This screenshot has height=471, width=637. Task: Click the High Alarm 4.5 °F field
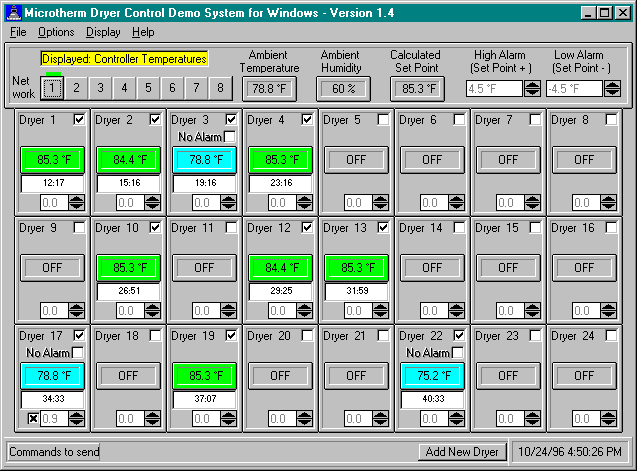tap(494, 88)
